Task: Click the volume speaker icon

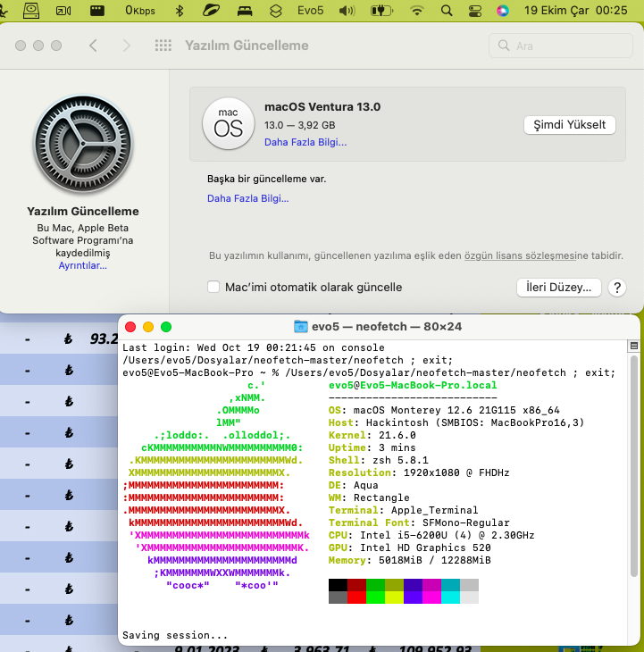Action: click(347, 11)
